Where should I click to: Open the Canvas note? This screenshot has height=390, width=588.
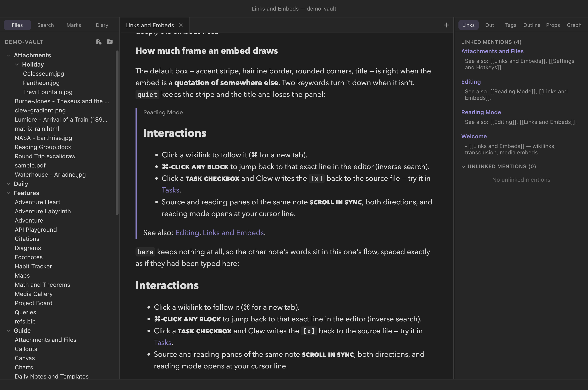click(25, 358)
